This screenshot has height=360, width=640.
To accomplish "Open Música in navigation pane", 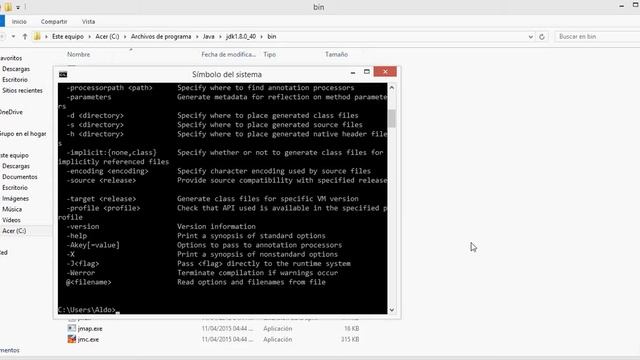I will tap(12, 209).
